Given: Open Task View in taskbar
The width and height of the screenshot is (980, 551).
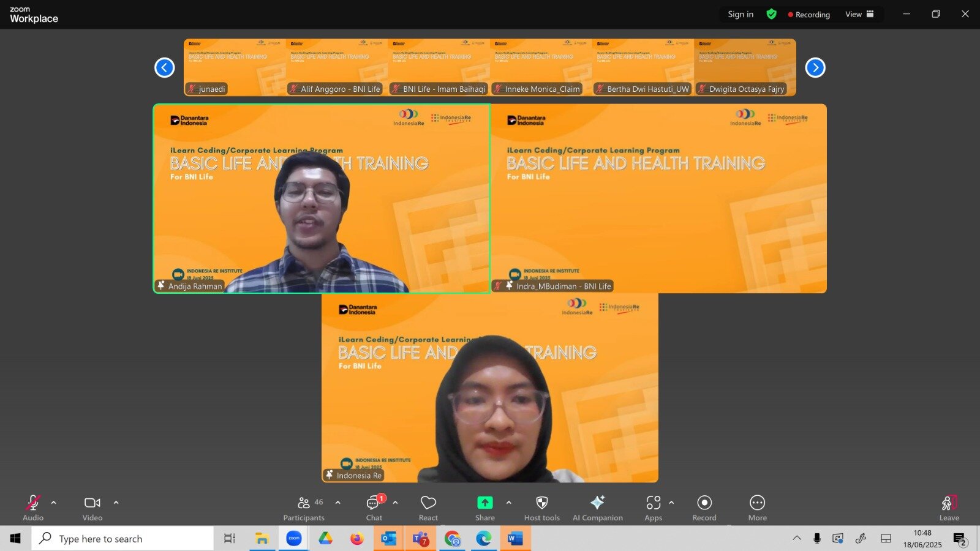Looking at the screenshot, I should pyautogui.click(x=230, y=538).
